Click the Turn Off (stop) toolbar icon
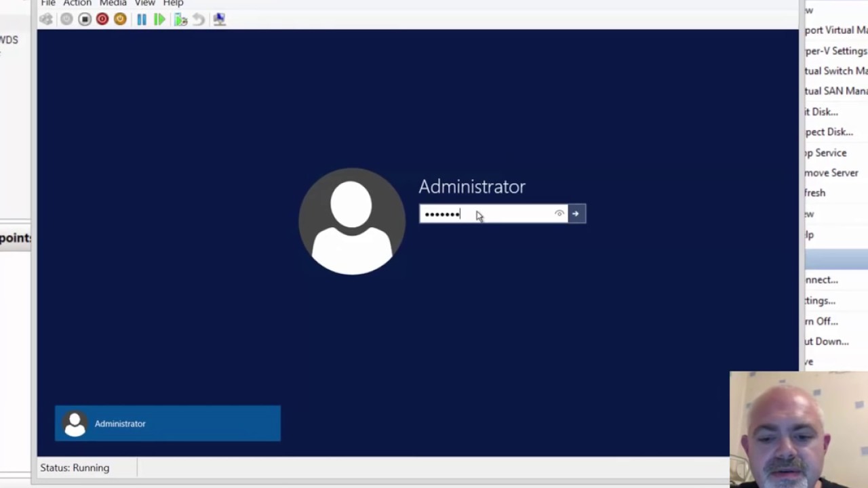Image resolution: width=868 pixels, height=488 pixels. pos(85,20)
